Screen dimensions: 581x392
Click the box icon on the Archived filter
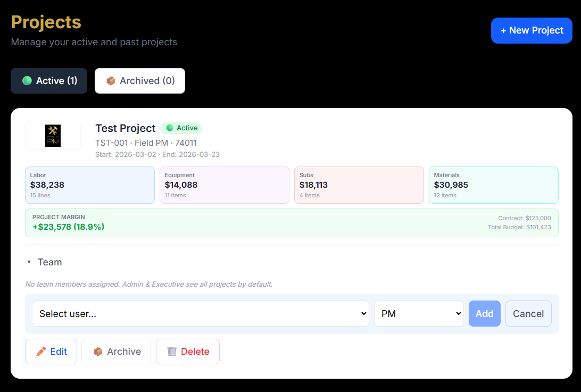coord(111,80)
